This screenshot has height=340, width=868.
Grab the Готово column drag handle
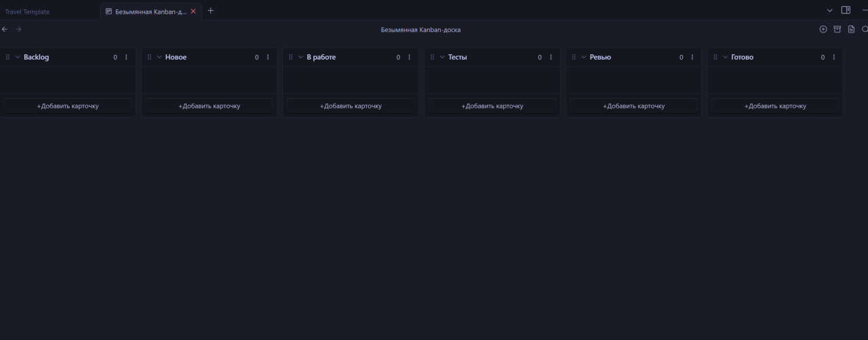(x=715, y=58)
